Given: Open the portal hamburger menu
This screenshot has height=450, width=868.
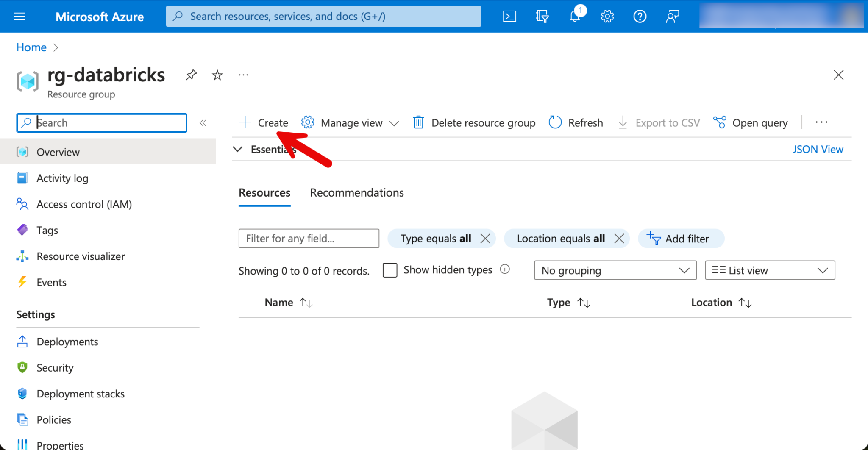Looking at the screenshot, I should tap(19, 17).
